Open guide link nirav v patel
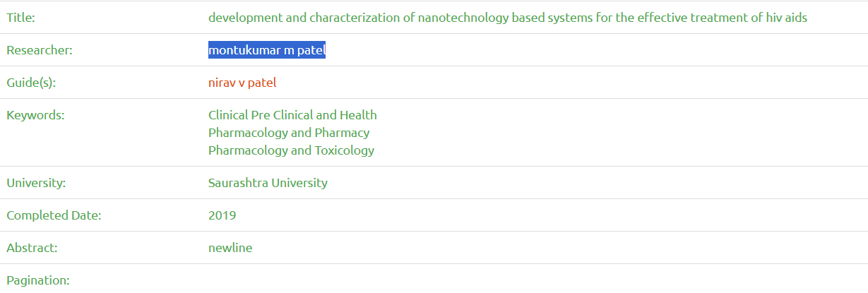Screen dimensions: 868x293 (x=242, y=83)
